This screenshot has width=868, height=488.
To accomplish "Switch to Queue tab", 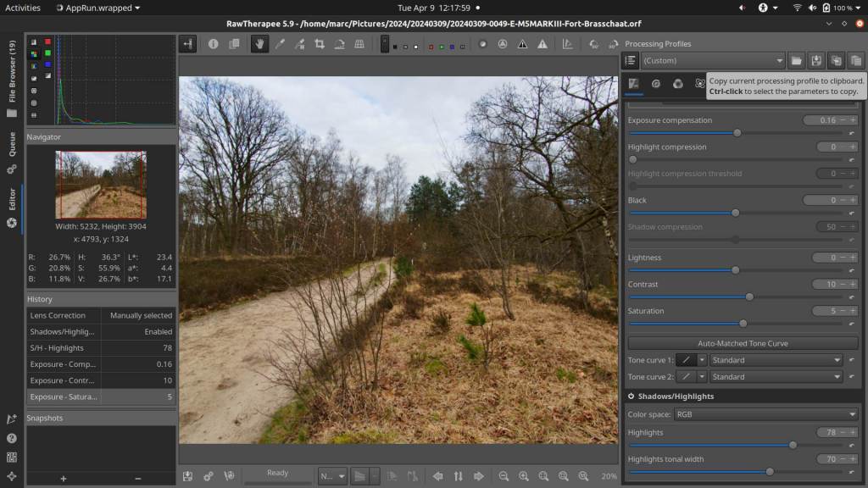I will [12, 152].
